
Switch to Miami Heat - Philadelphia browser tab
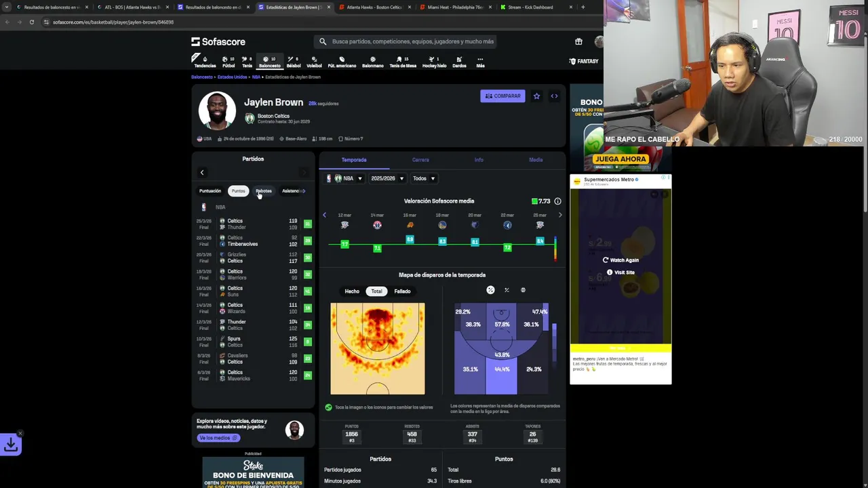tap(456, 7)
